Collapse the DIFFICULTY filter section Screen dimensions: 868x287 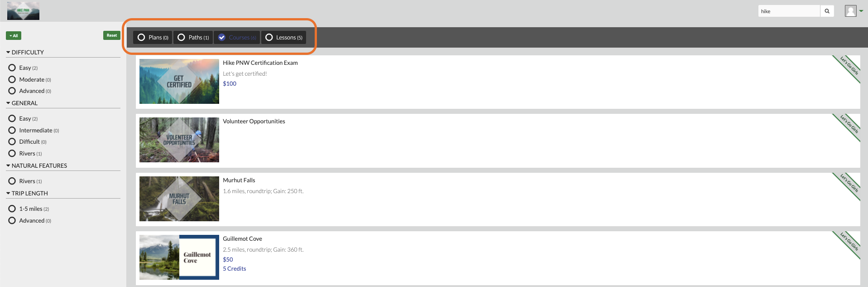(25, 52)
